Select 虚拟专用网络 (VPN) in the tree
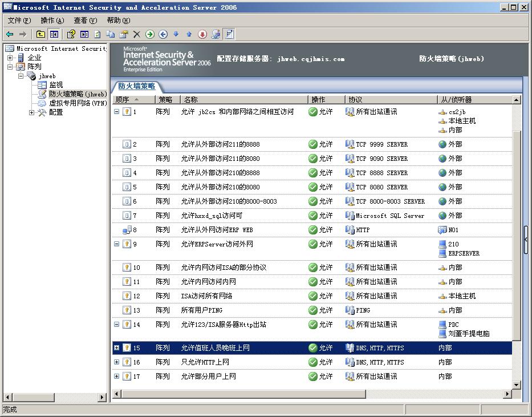532x417 pixels. click(x=78, y=103)
